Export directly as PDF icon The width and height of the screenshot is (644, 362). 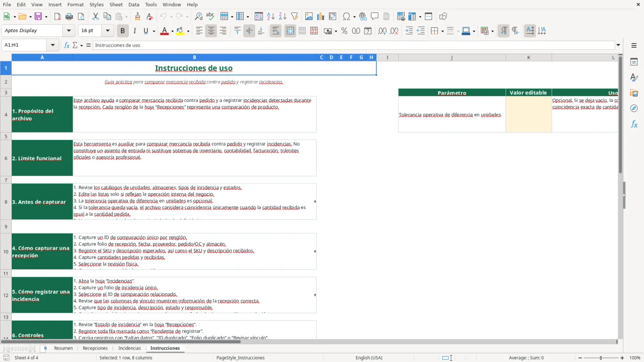coord(57,17)
